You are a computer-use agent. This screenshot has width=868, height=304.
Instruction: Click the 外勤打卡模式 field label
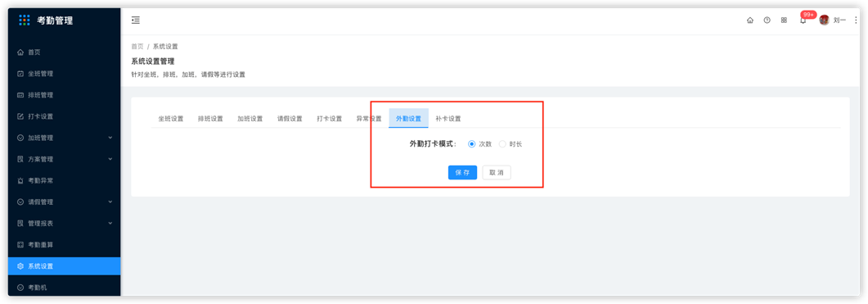pyautogui.click(x=432, y=143)
